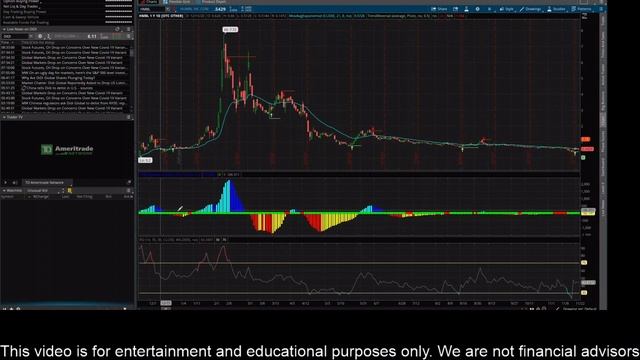
Task: Open the Studies menu
Action: (x=556, y=9)
